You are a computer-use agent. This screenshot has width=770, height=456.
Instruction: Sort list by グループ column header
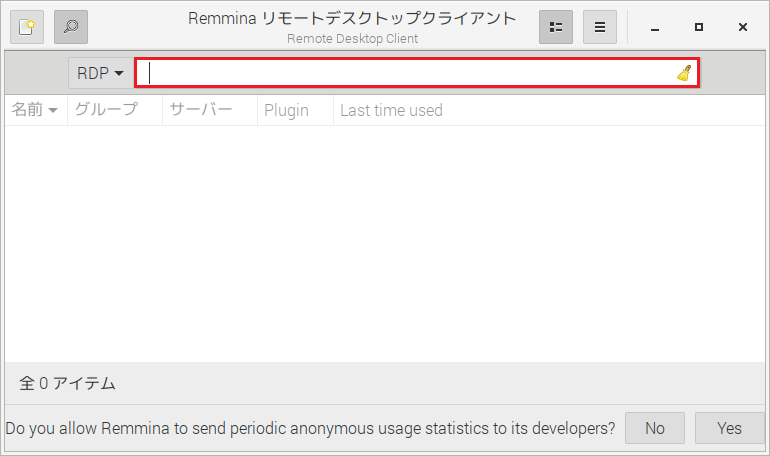tap(107, 110)
